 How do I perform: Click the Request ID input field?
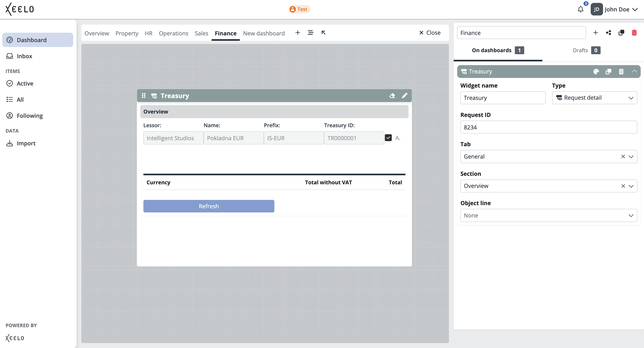548,127
